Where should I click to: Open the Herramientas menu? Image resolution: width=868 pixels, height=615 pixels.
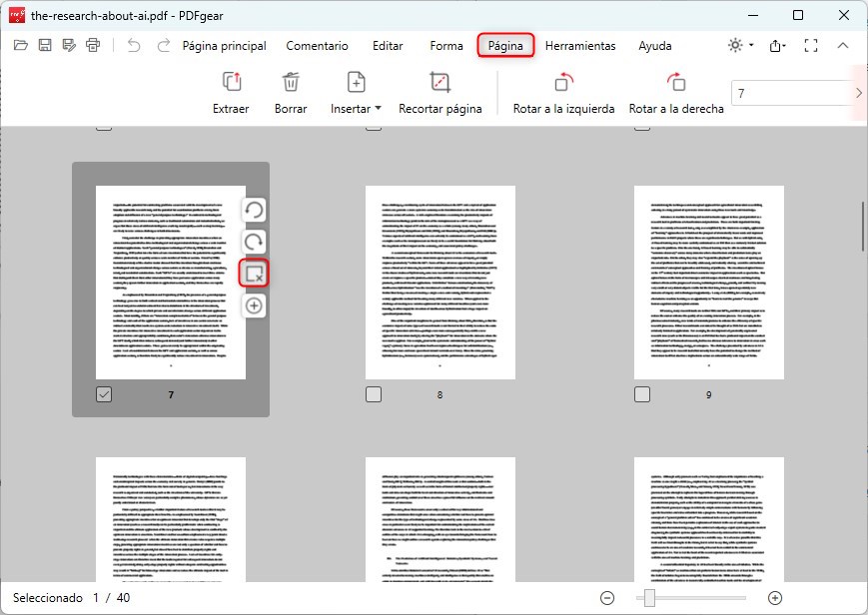pyautogui.click(x=580, y=46)
